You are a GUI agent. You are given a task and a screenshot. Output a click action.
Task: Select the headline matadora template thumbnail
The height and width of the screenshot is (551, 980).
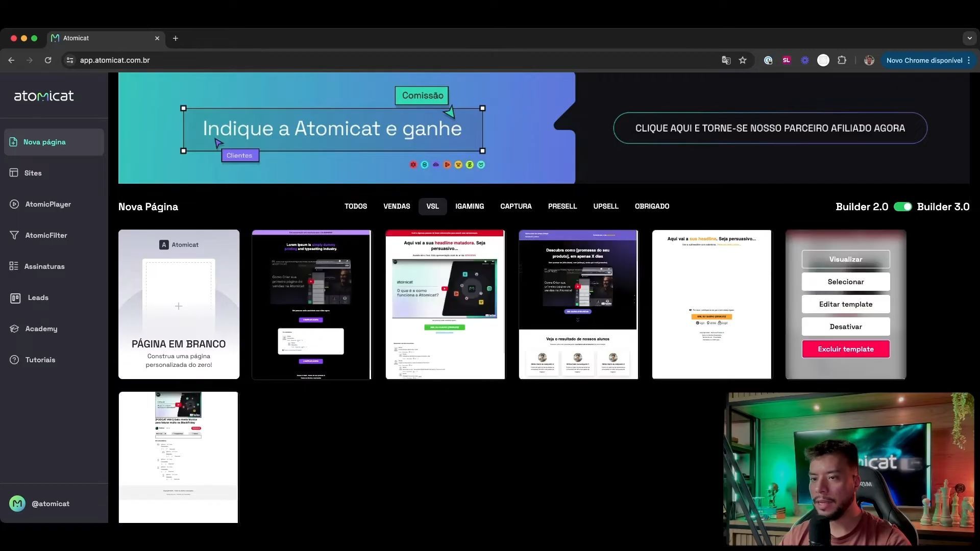[x=445, y=304]
